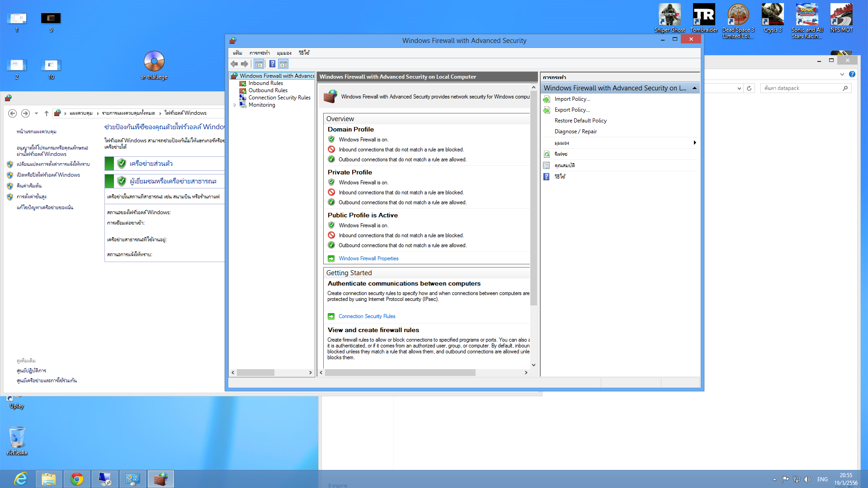Open the แฟ้ม (File) menu
Viewport: 868px width, 488px height.
(x=237, y=53)
